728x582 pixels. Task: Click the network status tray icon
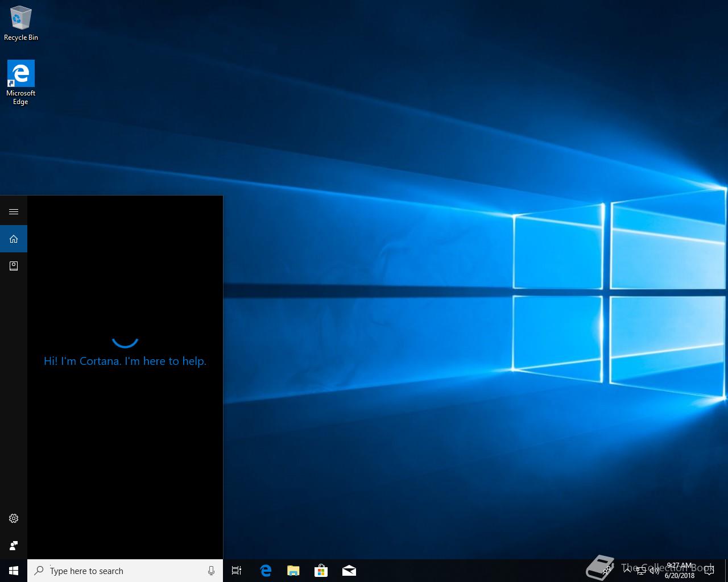click(641, 571)
